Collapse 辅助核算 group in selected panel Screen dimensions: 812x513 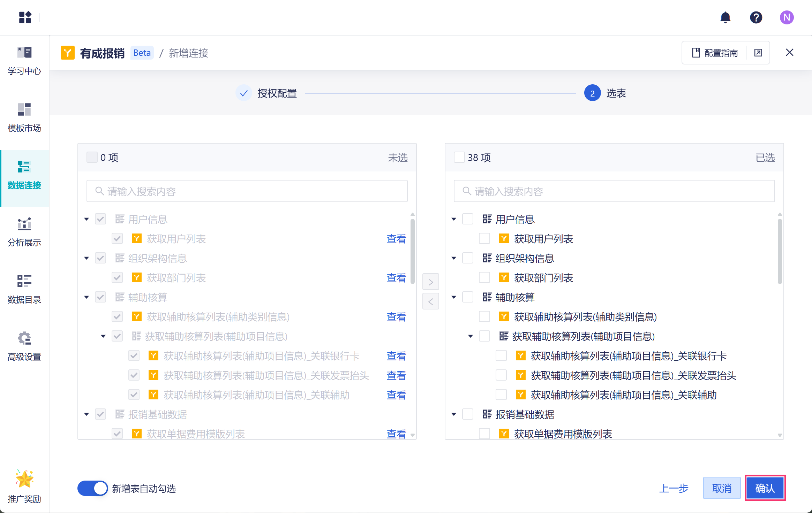tap(454, 297)
